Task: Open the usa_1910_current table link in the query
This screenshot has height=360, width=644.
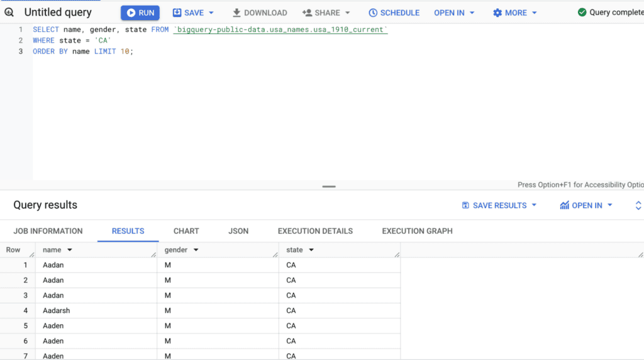Action: pos(280,30)
